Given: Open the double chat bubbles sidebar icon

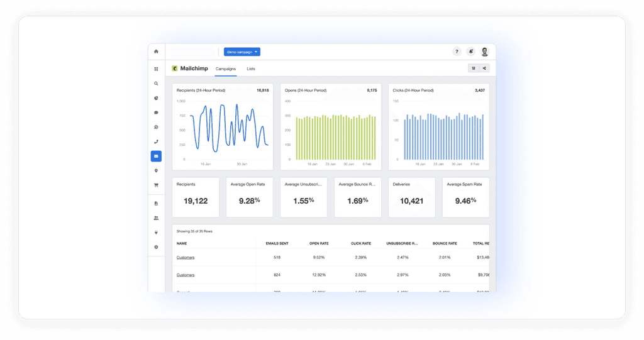Looking at the screenshot, I should click(x=156, y=128).
